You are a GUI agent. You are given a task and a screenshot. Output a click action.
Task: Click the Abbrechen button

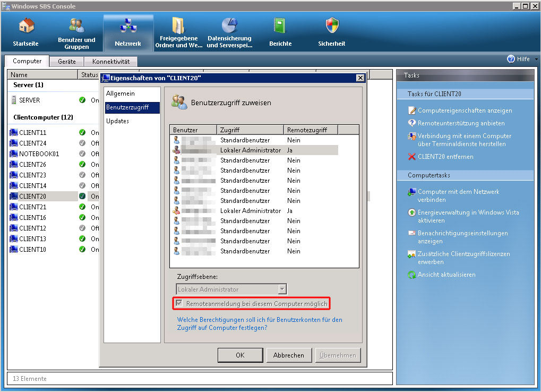point(289,355)
